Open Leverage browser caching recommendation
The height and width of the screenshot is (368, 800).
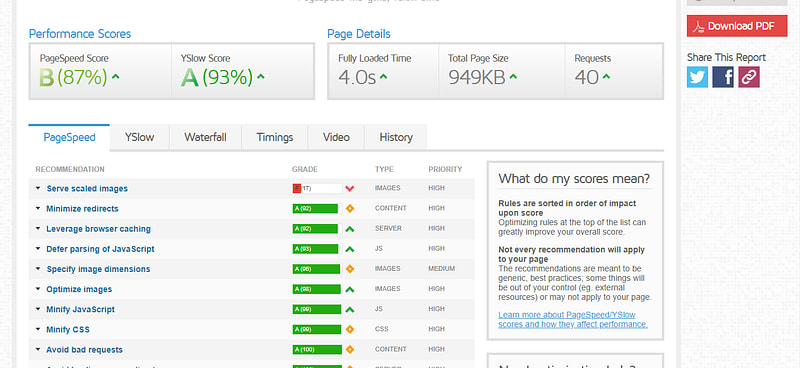(98, 229)
